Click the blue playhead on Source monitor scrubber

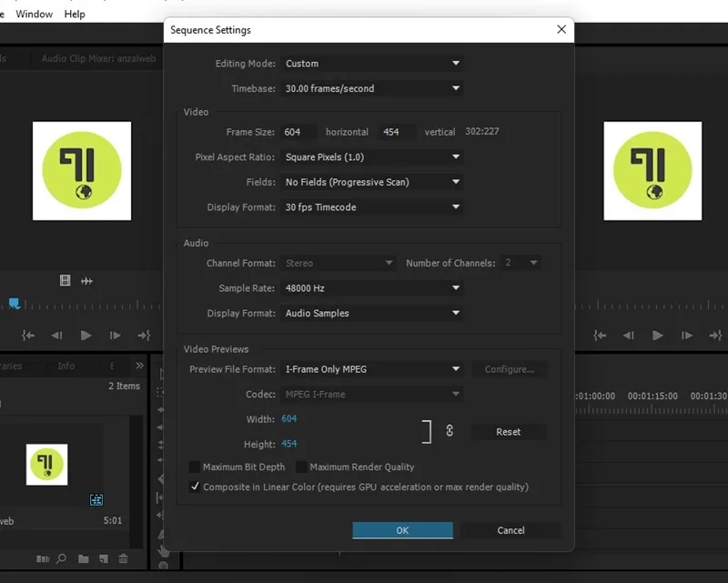[x=15, y=304]
